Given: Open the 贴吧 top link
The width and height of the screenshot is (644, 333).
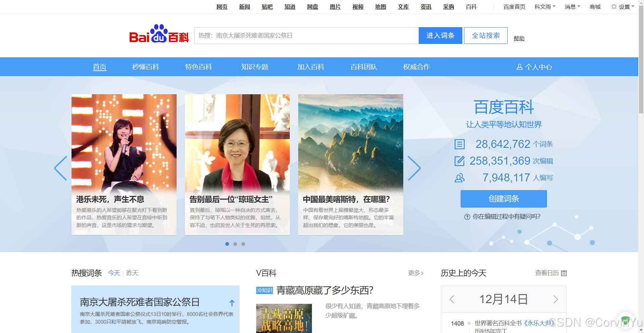Looking at the screenshot, I should 267,7.
